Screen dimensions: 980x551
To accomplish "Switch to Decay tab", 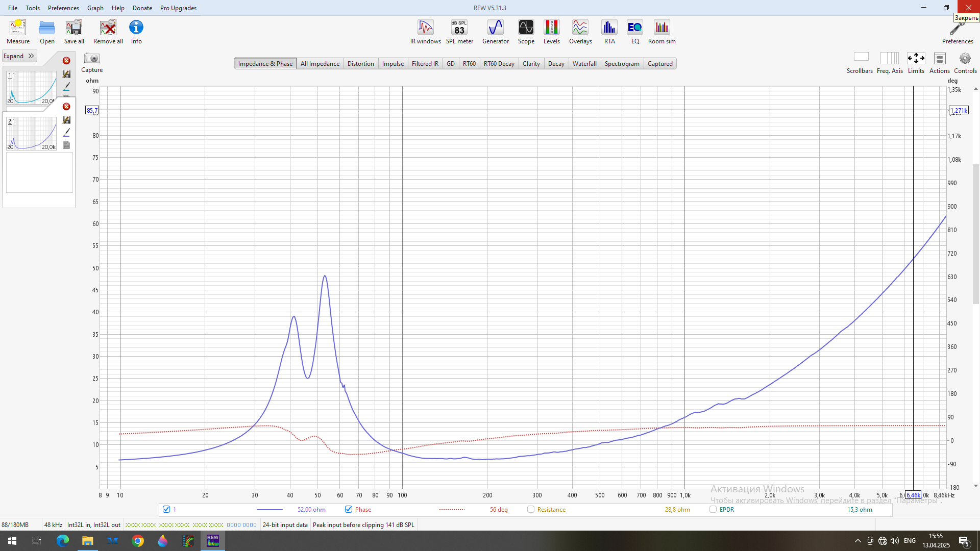I will pyautogui.click(x=556, y=64).
